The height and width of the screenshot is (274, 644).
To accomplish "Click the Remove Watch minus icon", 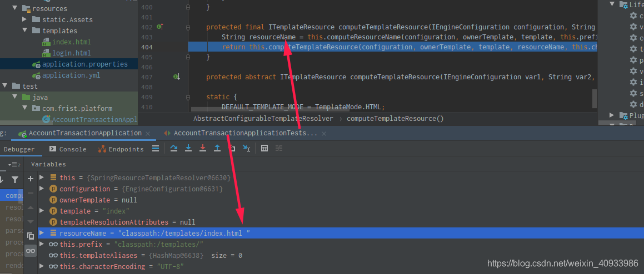I will pyautogui.click(x=31, y=193).
